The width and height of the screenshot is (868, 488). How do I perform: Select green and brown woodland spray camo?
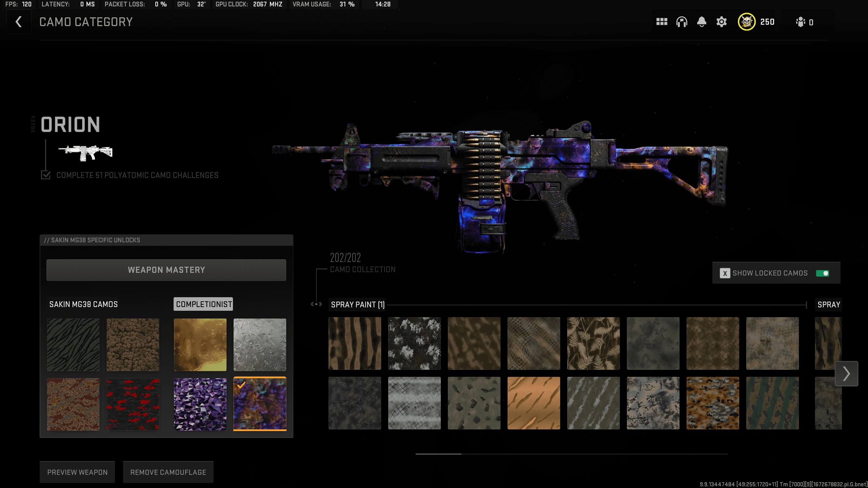(772, 403)
